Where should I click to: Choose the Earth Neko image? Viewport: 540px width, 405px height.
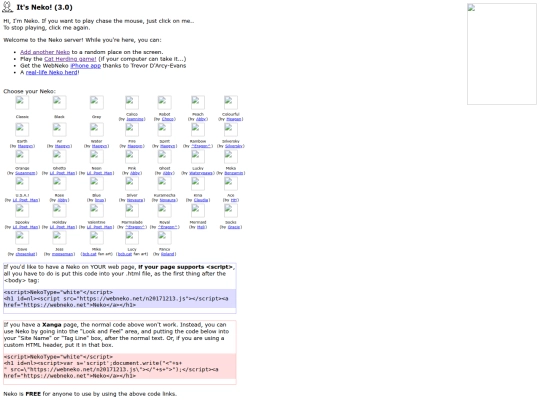point(22,130)
